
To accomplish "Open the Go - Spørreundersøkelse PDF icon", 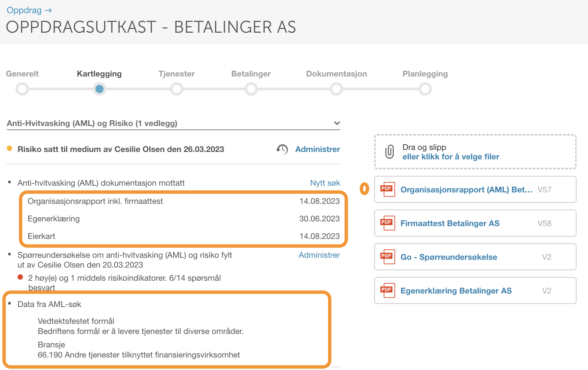I will [x=387, y=257].
